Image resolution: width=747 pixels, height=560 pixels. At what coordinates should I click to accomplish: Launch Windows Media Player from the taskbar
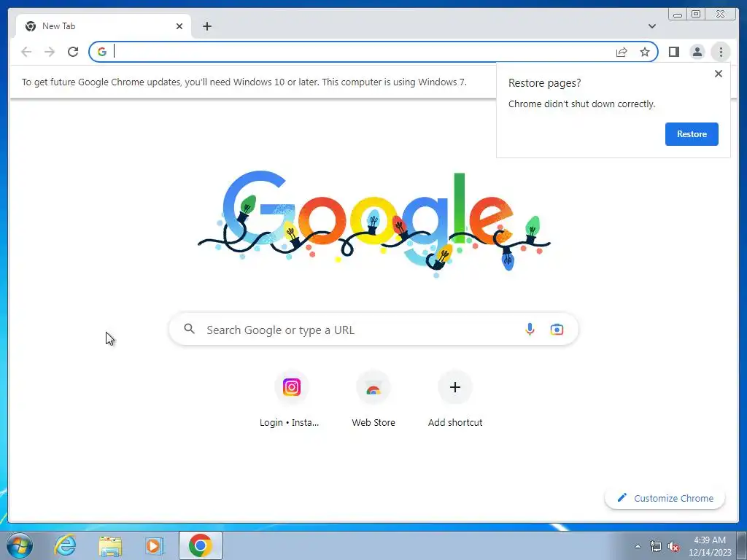coord(155,545)
